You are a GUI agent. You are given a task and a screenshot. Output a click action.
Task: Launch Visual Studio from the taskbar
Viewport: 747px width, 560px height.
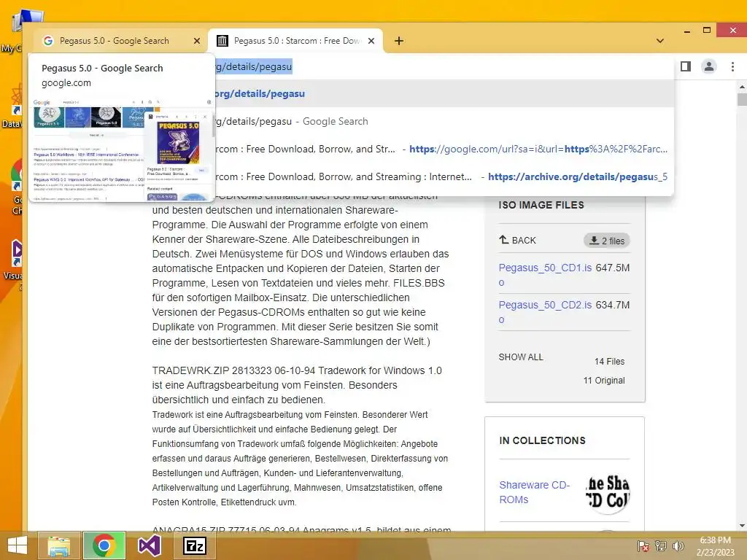(x=149, y=545)
